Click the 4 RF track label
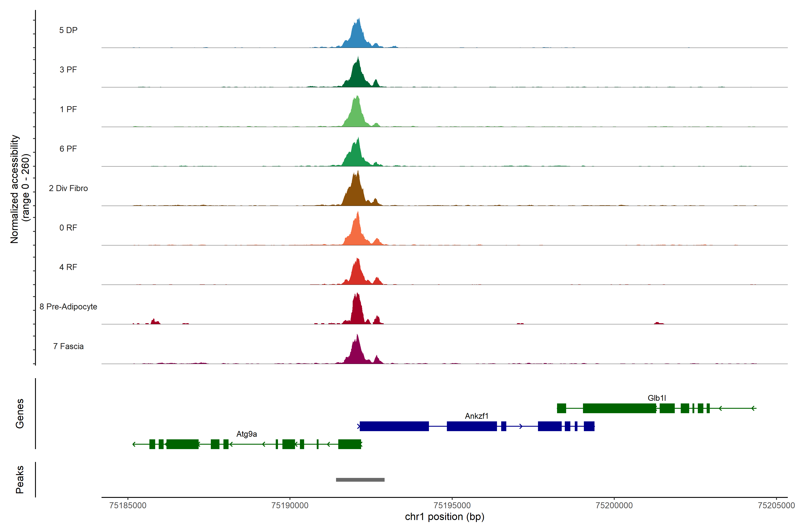 [68, 267]
